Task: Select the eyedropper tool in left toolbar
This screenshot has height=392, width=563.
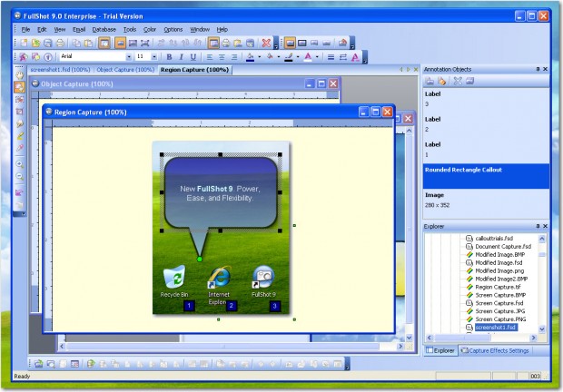Action: [20, 148]
